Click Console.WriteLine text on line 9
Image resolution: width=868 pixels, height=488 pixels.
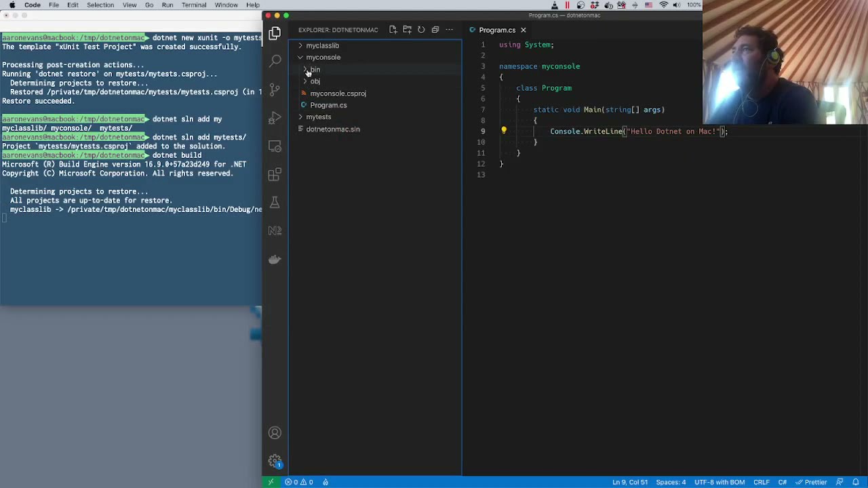pos(586,131)
